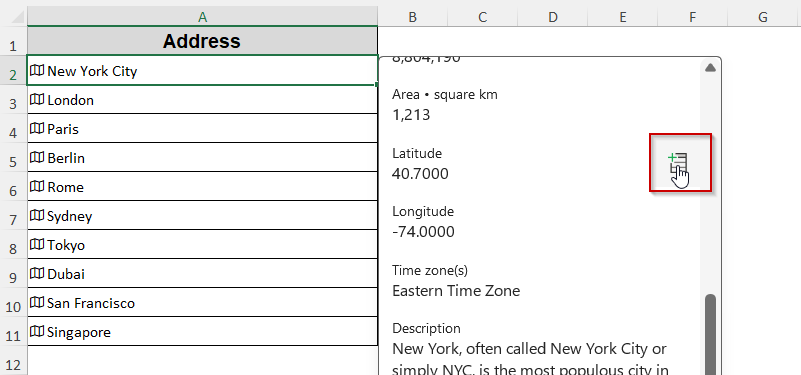Screen dimensions: 801x375
Task: Select the Rome cell text
Action: point(65,187)
